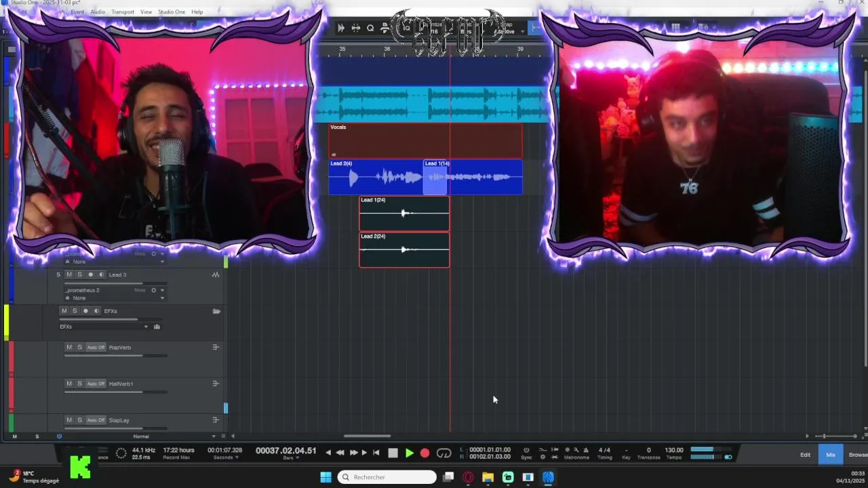868x488 pixels.
Task: Click the 4 / 4 time signature
Action: click(604, 450)
